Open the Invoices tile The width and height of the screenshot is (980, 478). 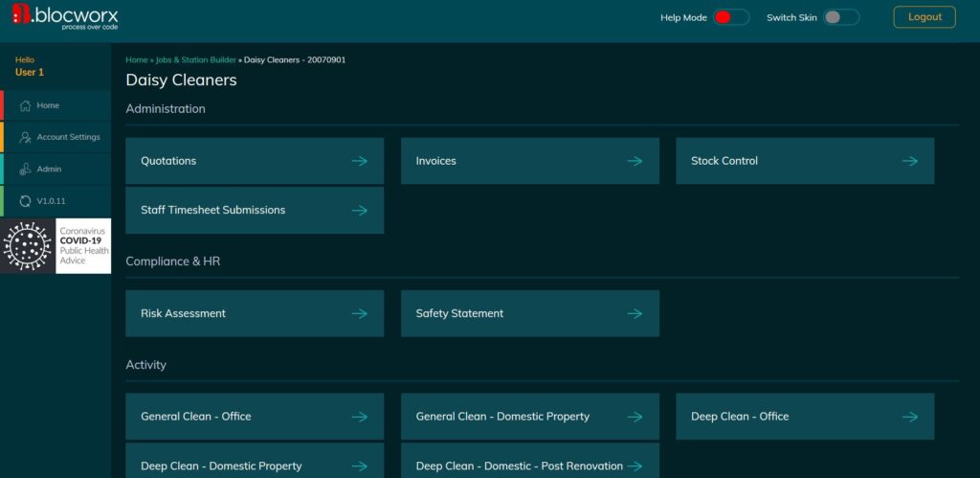pyautogui.click(x=530, y=161)
